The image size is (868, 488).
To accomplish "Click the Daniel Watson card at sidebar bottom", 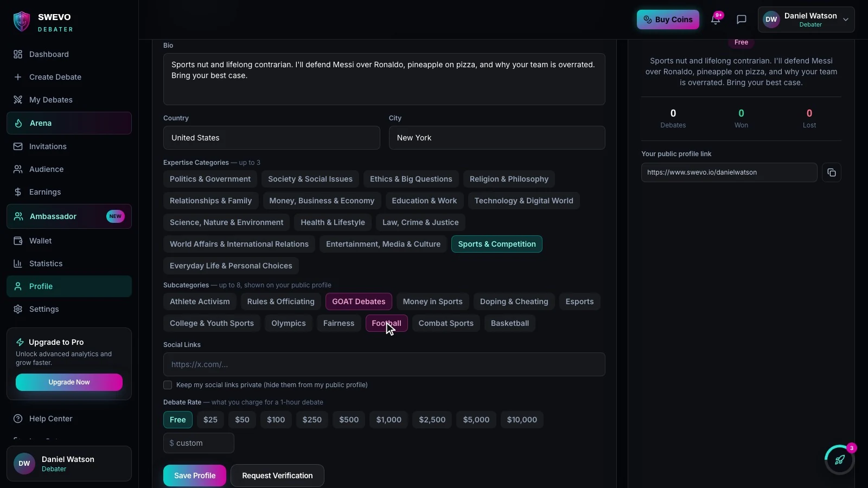I will 69,464.
